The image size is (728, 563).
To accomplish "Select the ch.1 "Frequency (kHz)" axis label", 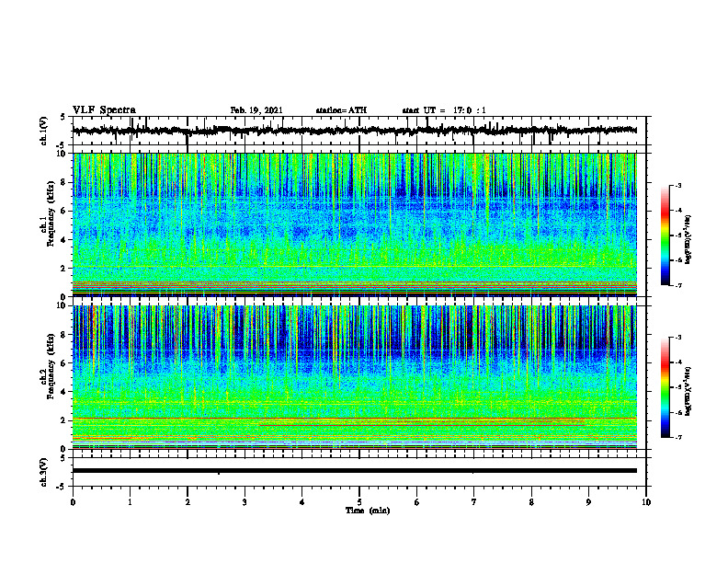I will coord(51,213).
